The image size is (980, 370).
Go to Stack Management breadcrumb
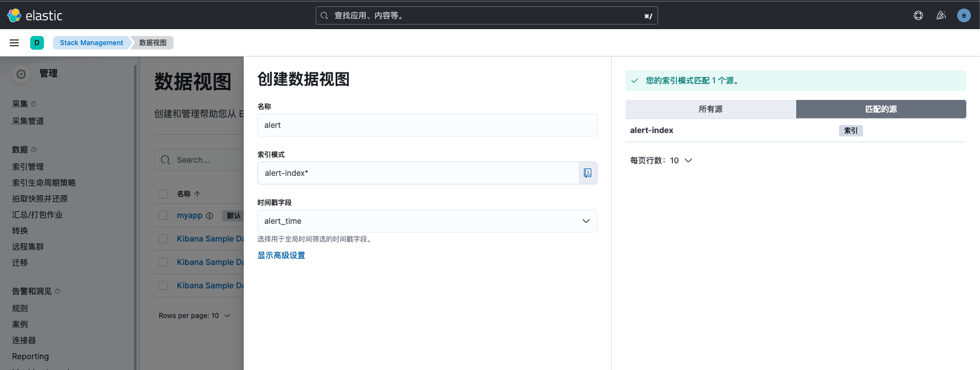pyautogui.click(x=91, y=43)
